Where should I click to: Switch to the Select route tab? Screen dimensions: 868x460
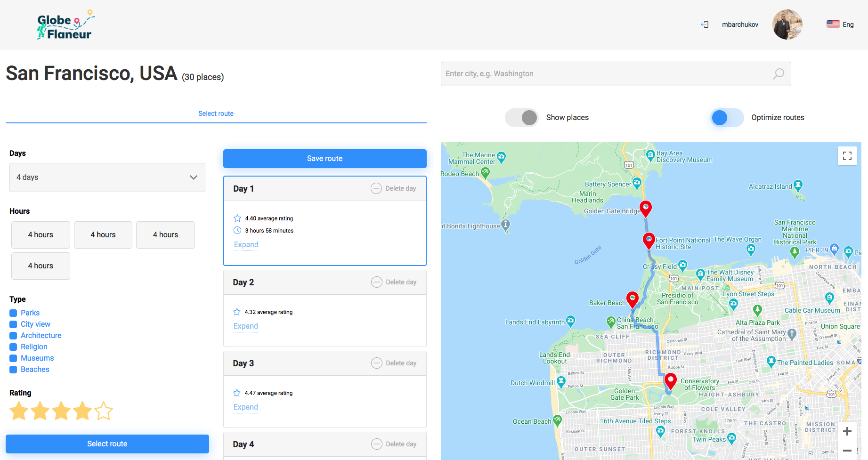(x=216, y=113)
